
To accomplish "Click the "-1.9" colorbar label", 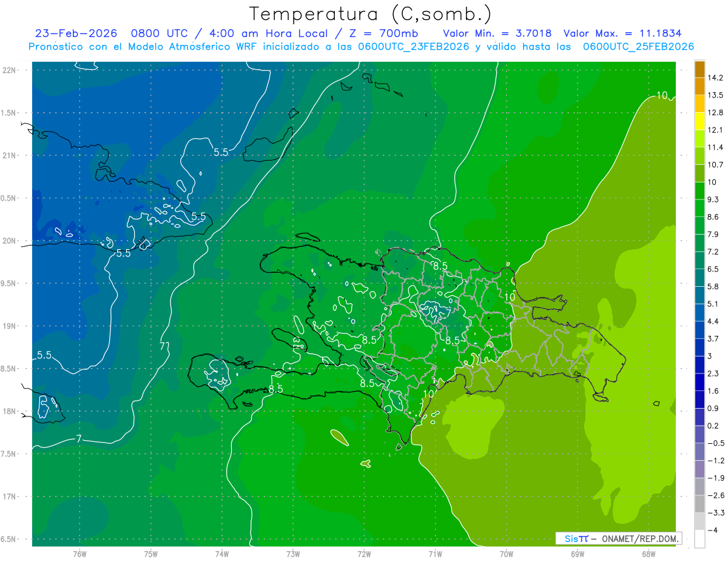I will pyautogui.click(x=716, y=478).
